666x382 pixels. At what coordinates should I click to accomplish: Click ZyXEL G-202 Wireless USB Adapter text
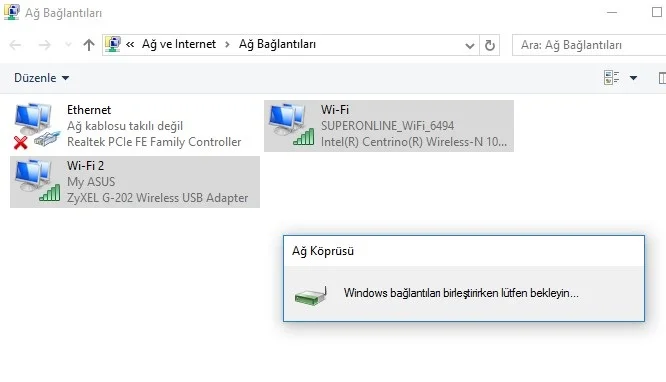pyautogui.click(x=157, y=198)
